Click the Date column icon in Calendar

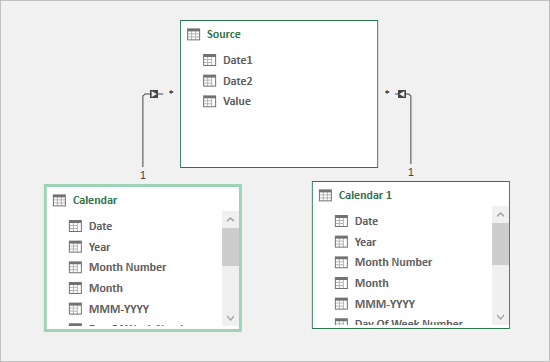click(75, 226)
